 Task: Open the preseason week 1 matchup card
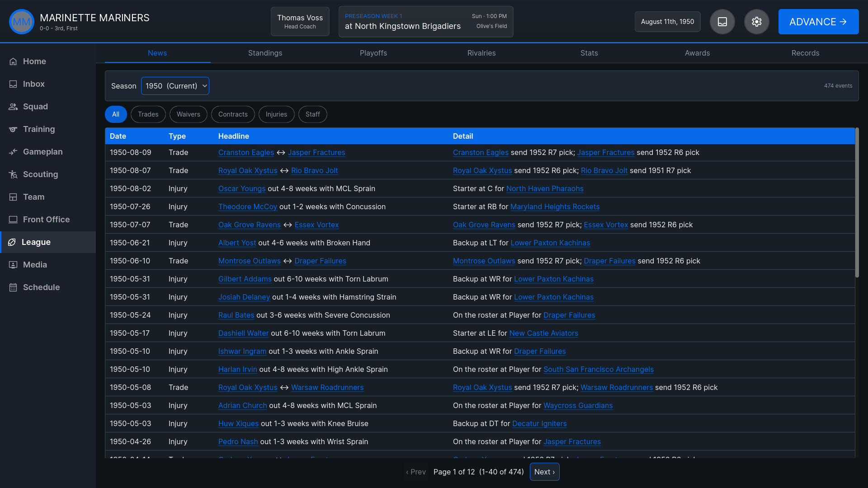426,22
